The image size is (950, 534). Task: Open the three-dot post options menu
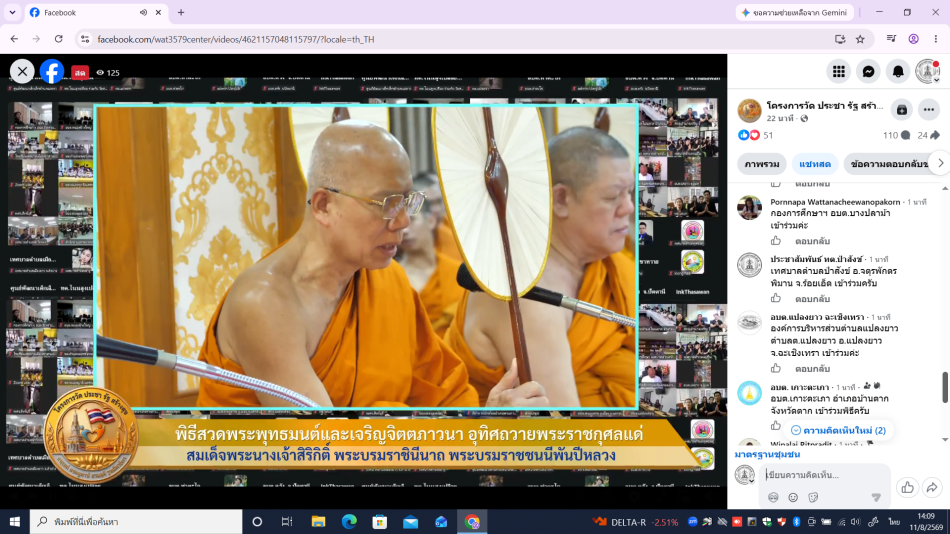click(x=929, y=110)
